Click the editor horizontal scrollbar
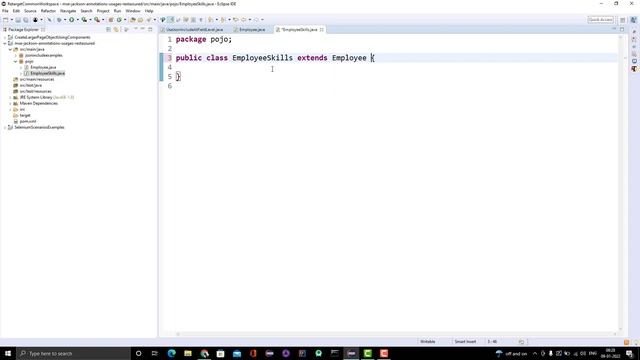 [x=396, y=334]
